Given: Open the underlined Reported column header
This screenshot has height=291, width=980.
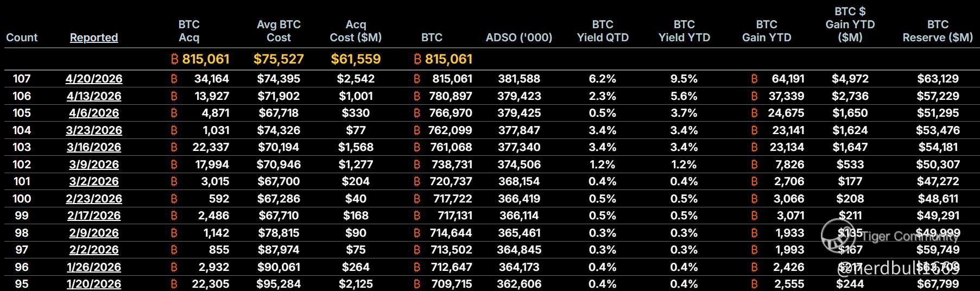Looking at the screenshot, I should click(x=94, y=37).
